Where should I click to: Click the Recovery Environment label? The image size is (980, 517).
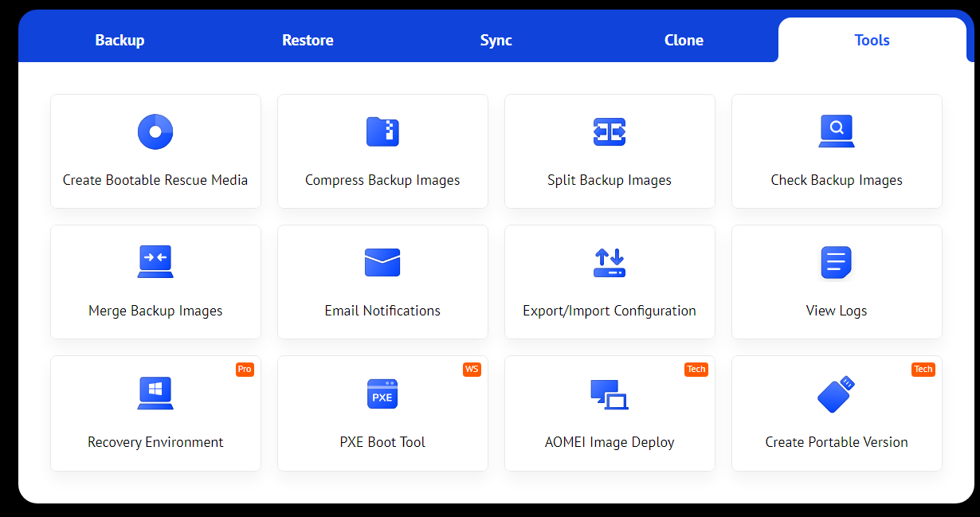click(x=155, y=442)
